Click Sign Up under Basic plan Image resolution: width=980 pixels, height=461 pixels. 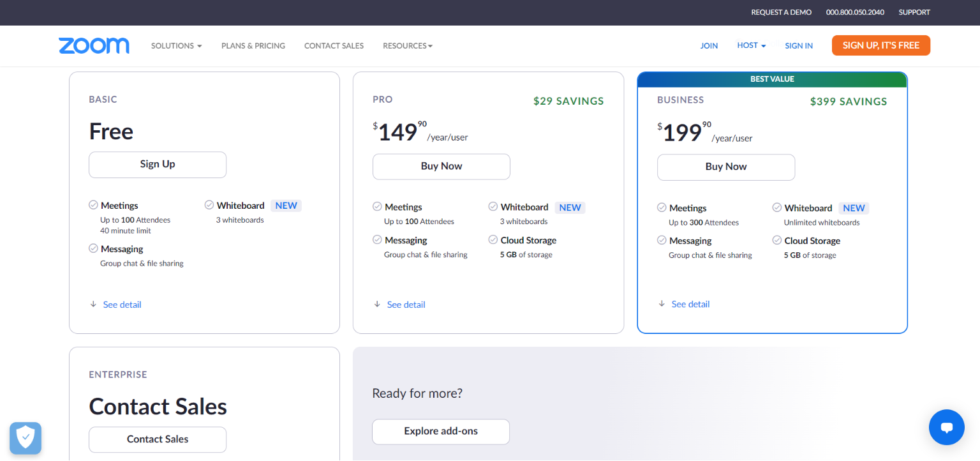point(158,164)
